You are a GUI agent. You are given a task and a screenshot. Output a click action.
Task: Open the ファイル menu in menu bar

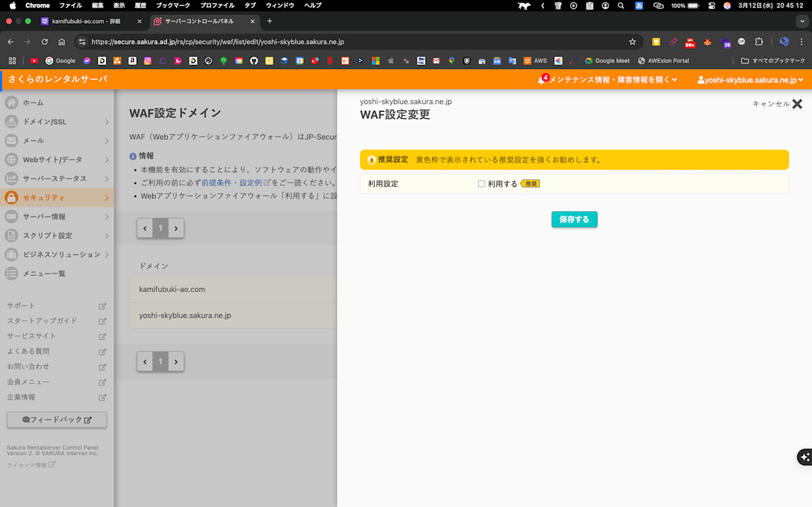(x=70, y=5)
